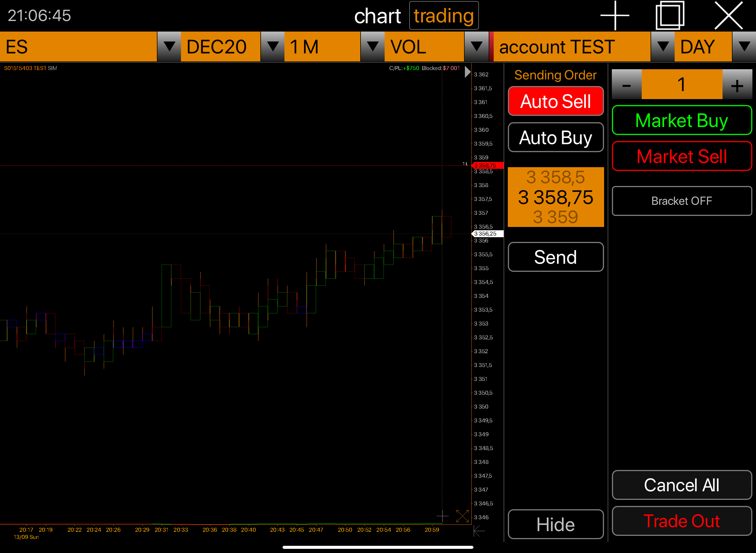Click the jump-to-latest arrow below price axis

coord(479,531)
